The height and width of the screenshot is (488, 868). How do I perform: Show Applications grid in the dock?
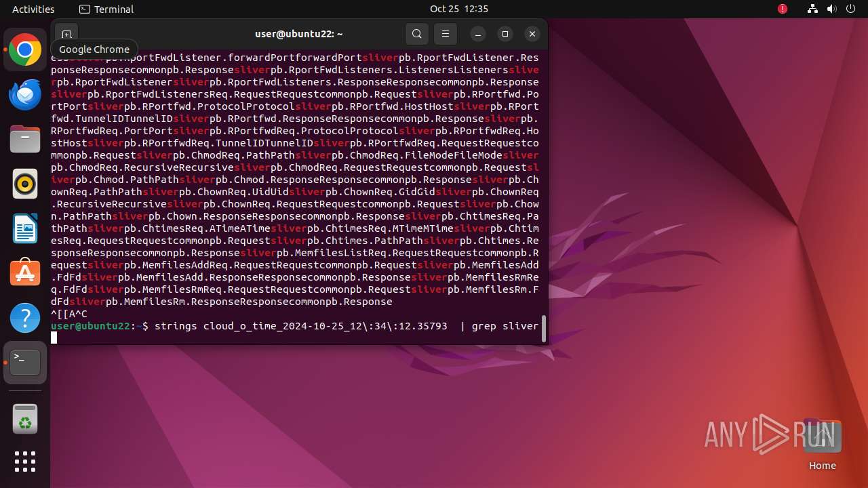click(x=25, y=462)
